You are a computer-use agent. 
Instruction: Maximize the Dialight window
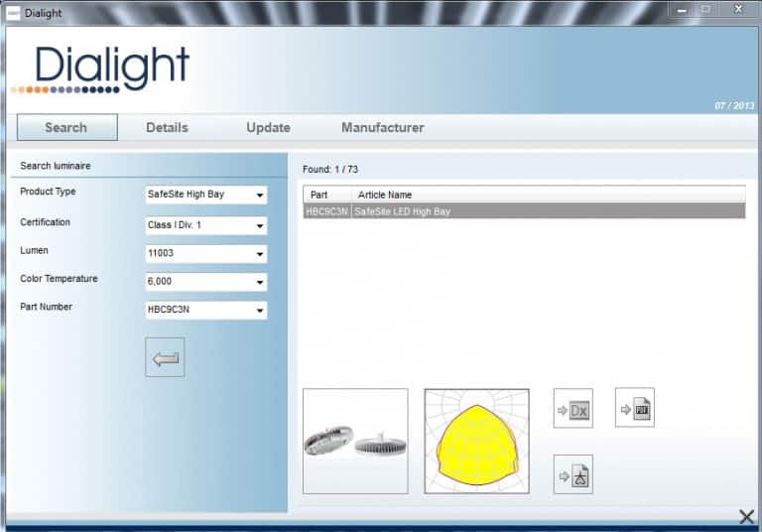tap(706, 9)
